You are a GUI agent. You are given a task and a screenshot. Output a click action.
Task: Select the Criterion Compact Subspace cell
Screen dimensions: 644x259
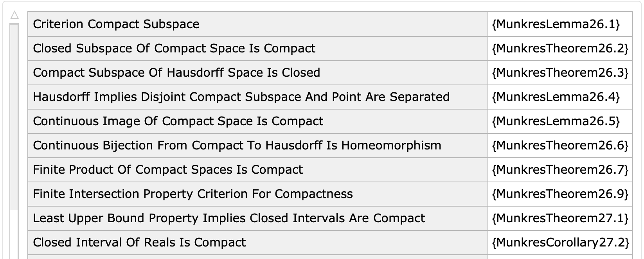pos(116,24)
